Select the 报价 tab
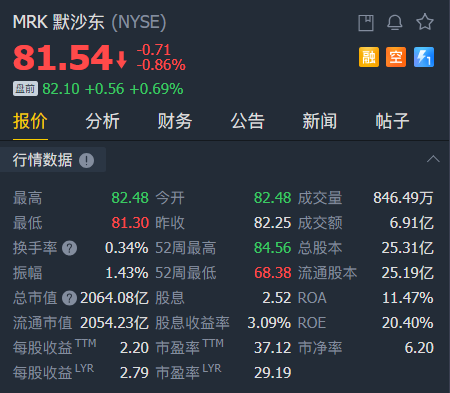450x393 pixels. [x=30, y=121]
